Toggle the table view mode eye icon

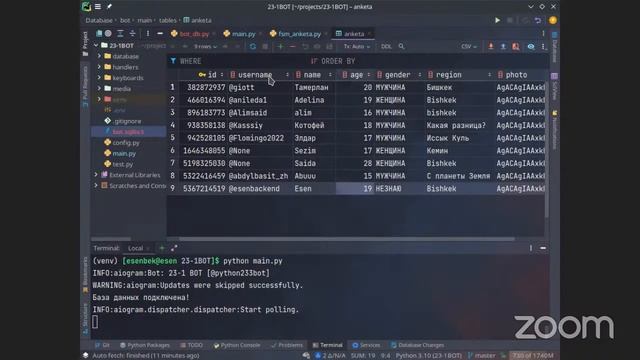[531, 47]
